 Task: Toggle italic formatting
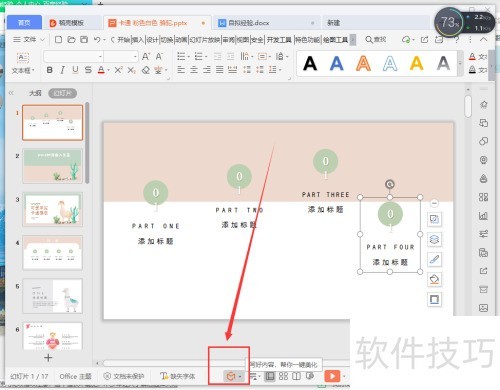(62, 70)
